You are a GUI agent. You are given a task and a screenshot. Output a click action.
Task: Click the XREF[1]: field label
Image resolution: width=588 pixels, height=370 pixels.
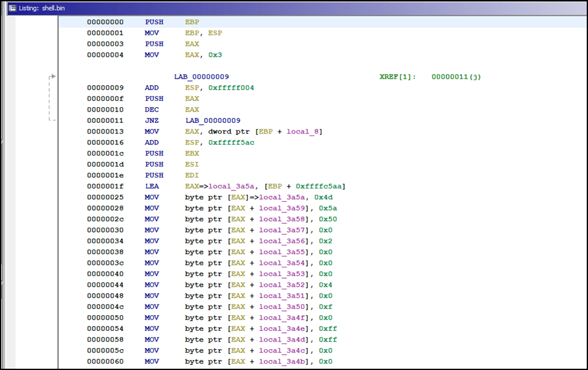(397, 77)
